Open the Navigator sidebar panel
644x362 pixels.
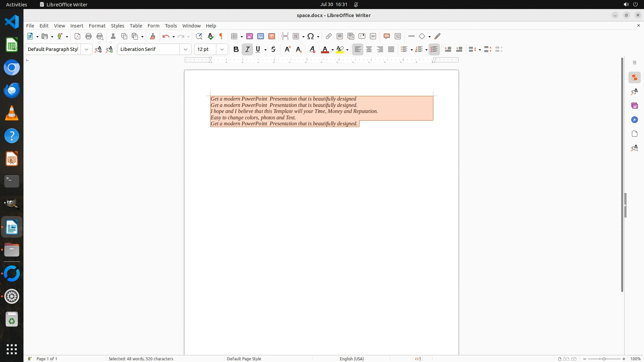[634, 120]
